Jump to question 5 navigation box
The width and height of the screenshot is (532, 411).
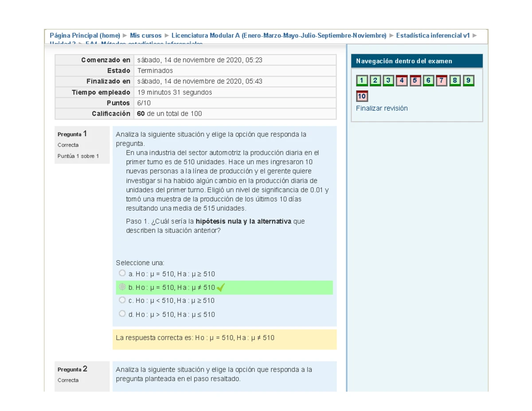pos(415,81)
